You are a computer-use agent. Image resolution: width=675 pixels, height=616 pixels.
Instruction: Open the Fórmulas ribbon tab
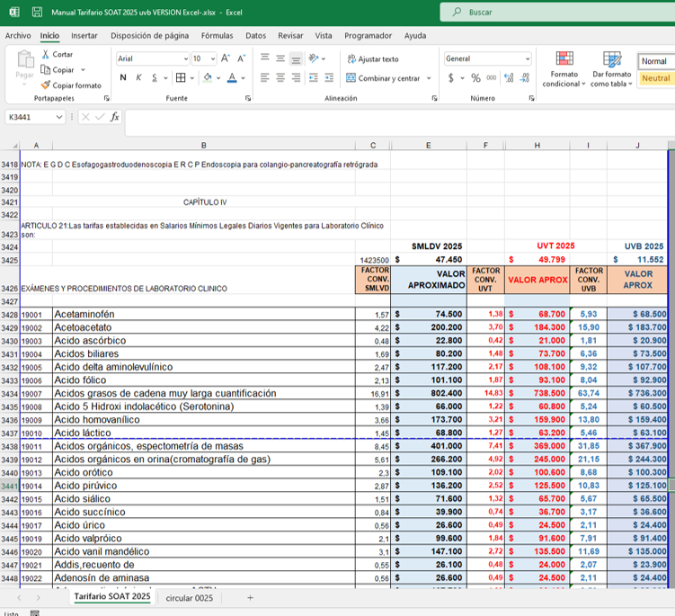click(x=217, y=36)
